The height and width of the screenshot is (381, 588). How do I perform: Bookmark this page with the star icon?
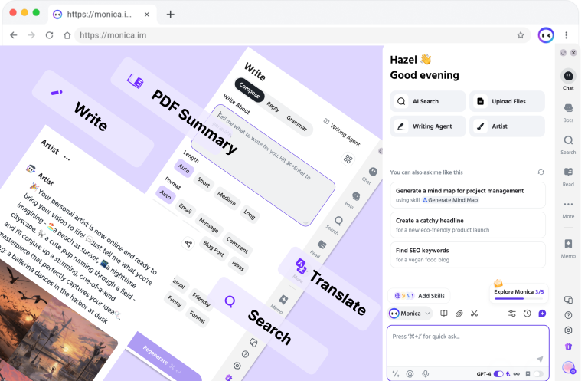click(521, 35)
